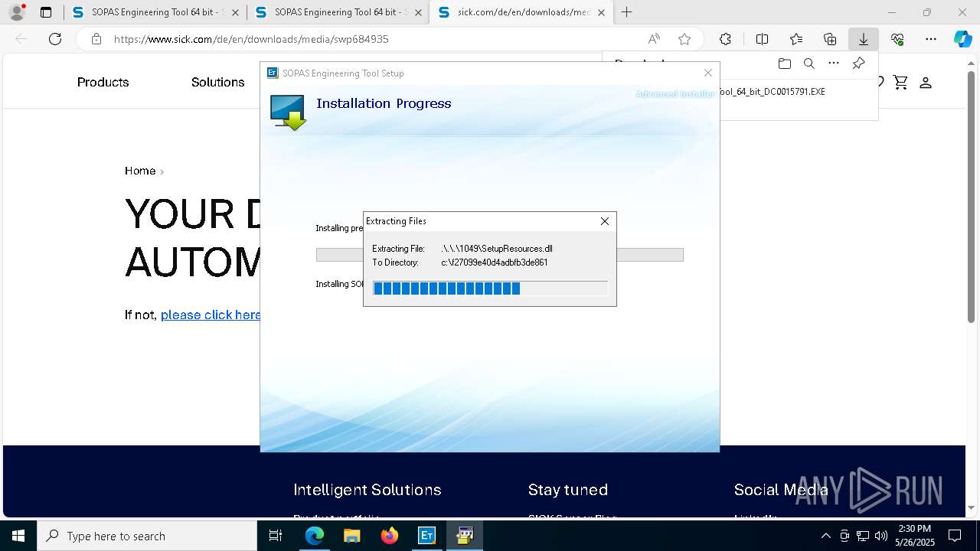The width and height of the screenshot is (980, 551).
Task: Open the shopping cart on sick.com
Action: (x=900, y=83)
